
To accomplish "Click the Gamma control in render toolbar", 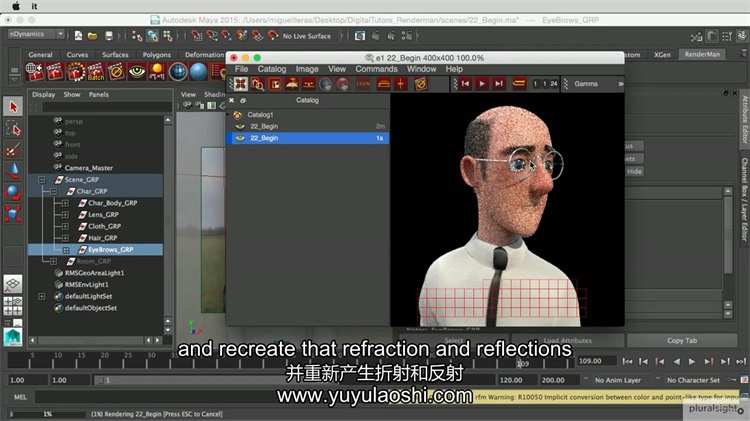I will 586,84.
